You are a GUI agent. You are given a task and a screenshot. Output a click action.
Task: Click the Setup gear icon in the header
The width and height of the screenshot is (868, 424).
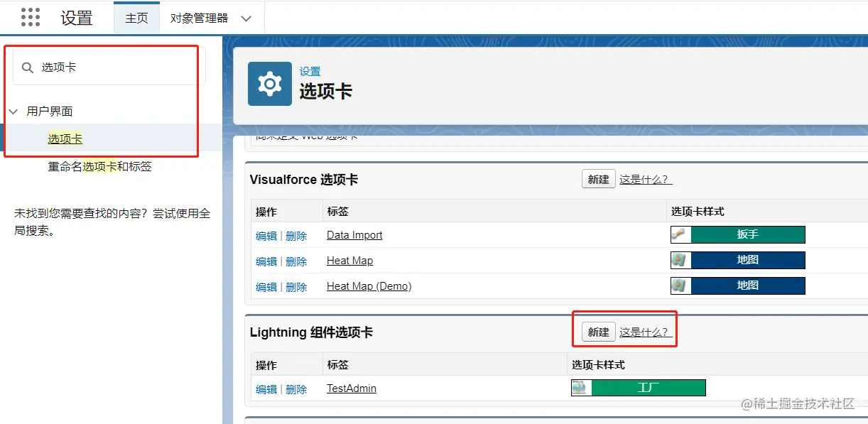pos(270,84)
